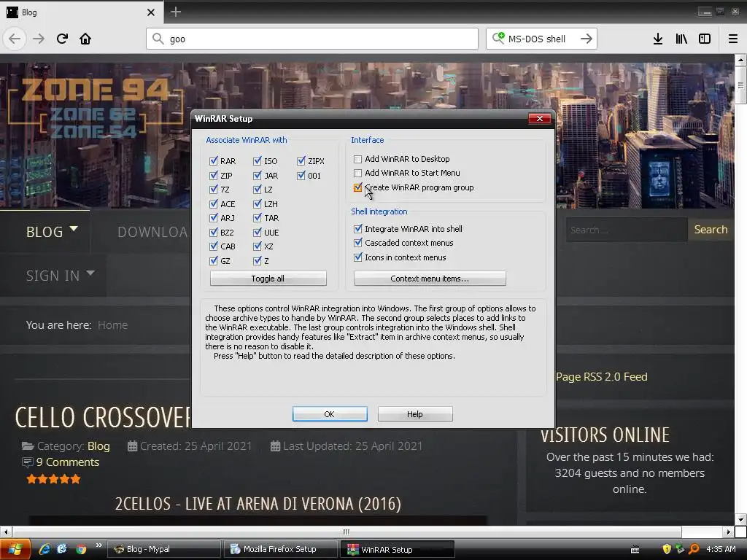Image resolution: width=747 pixels, height=560 pixels.
Task: Toggle Cascaded context menus option
Action: [357, 243]
